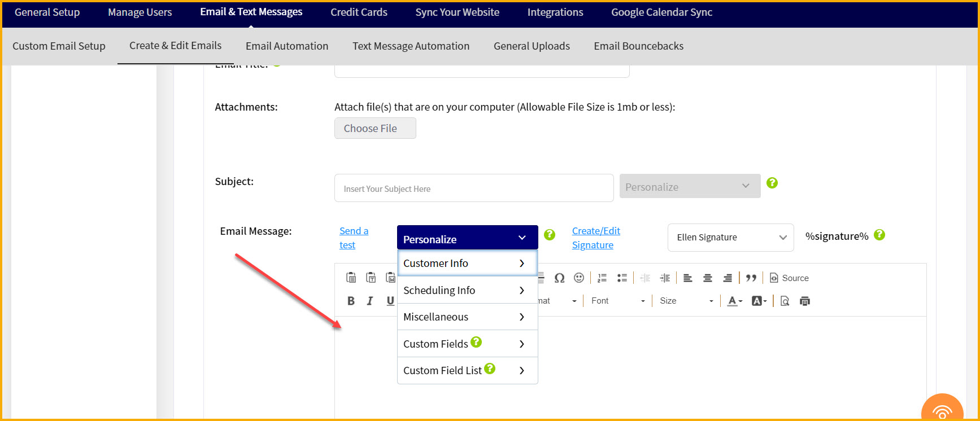Click help icon beside Custom Fields
The image size is (980, 421).
[x=476, y=342]
